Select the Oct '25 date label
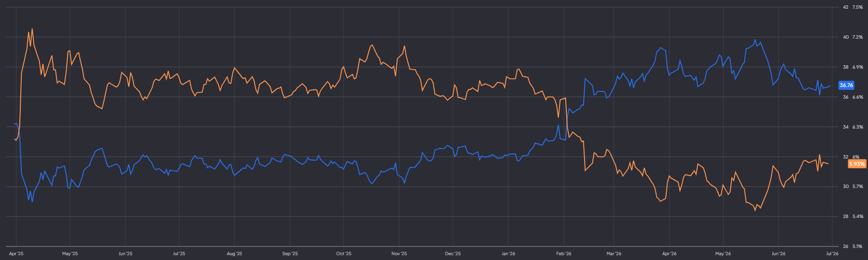 344,254
